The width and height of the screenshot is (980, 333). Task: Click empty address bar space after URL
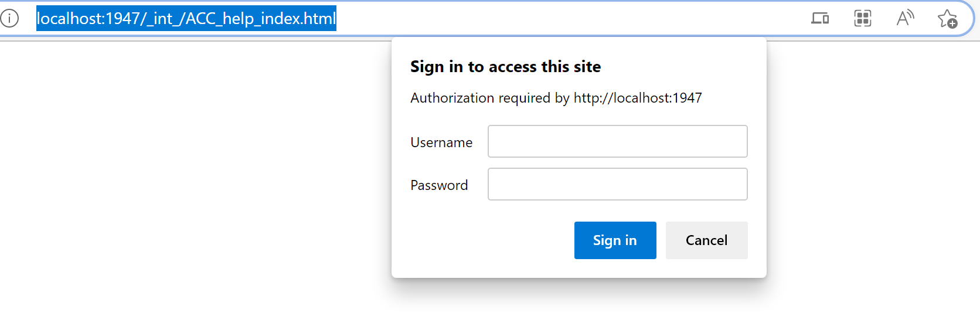pos(557,18)
